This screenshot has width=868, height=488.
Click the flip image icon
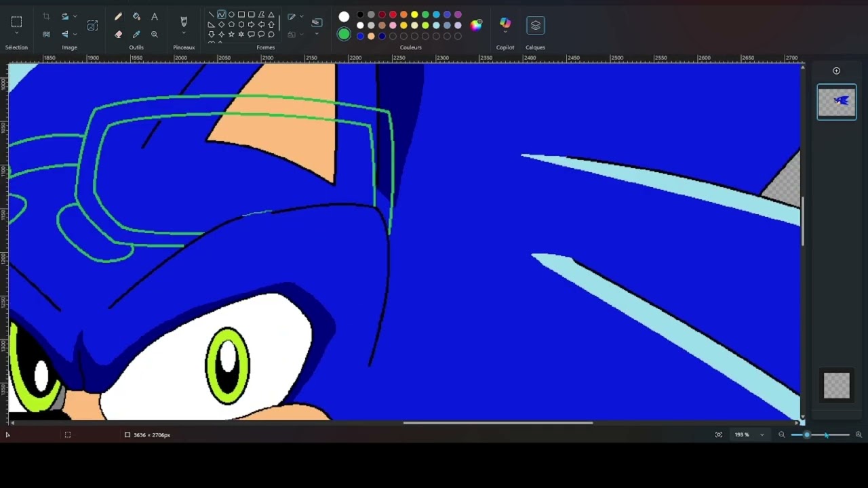[65, 34]
